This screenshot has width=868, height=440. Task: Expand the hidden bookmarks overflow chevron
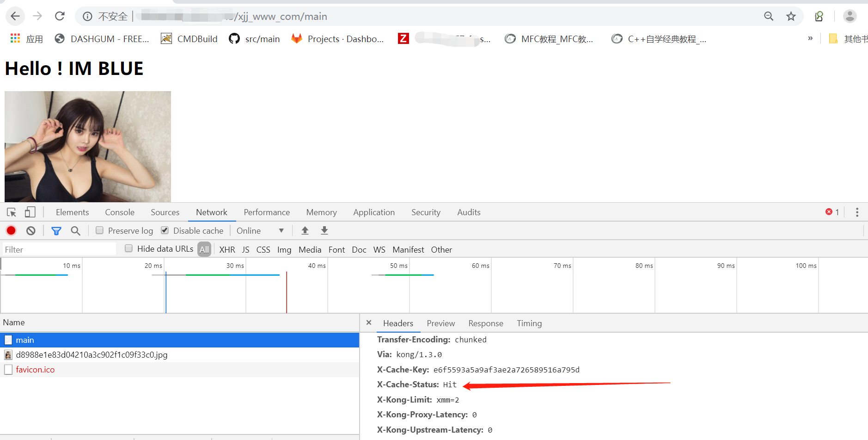[810, 39]
